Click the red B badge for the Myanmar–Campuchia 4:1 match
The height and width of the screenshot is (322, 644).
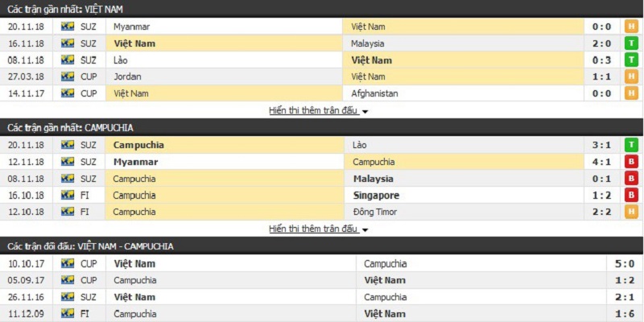[x=632, y=162]
